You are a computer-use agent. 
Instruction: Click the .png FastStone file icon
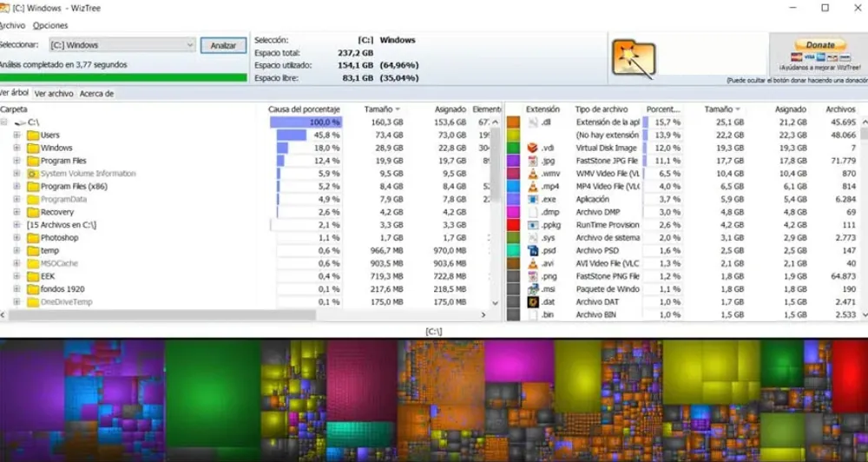coord(533,276)
